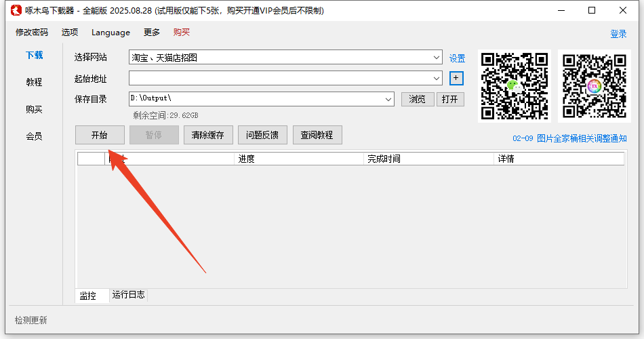The image size is (644, 339).
Task: Open the 修改密码 menu
Action: click(32, 33)
